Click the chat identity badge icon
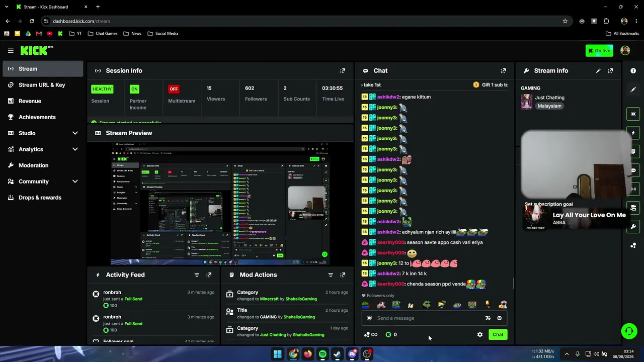Viewport: 644px width, 362px height. click(x=369, y=318)
